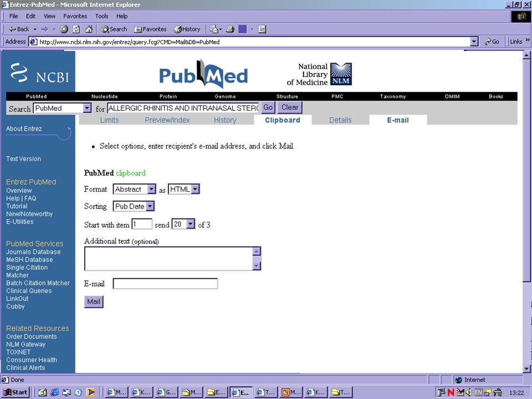Print the page with the printer icon
The width and height of the screenshot is (532, 399).
click(x=231, y=29)
